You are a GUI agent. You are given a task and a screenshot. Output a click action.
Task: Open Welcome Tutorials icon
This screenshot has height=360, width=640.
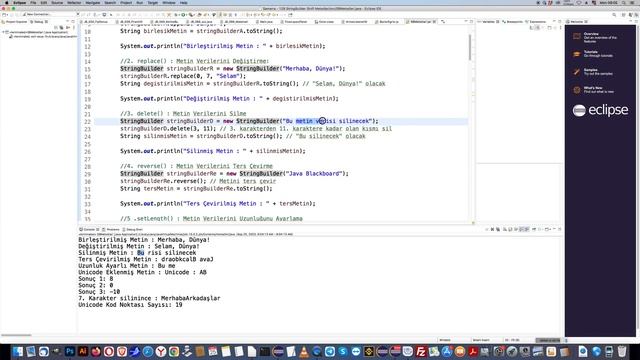[577, 54]
